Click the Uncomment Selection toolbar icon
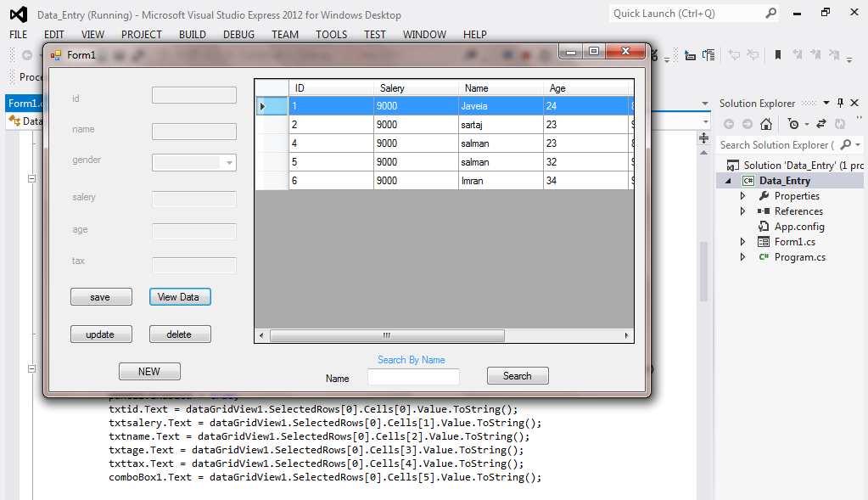 click(x=753, y=54)
